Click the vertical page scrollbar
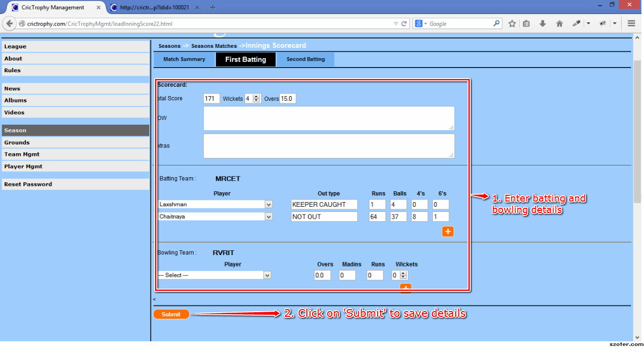Viewport: 644px width, 347px height. (x=637, y=130)
